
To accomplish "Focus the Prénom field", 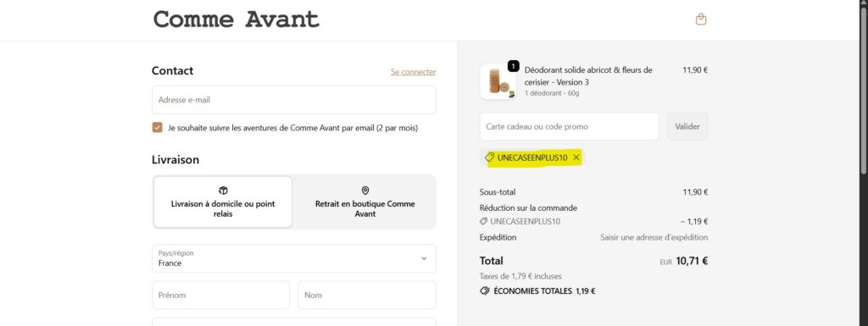I will [221, 295].
